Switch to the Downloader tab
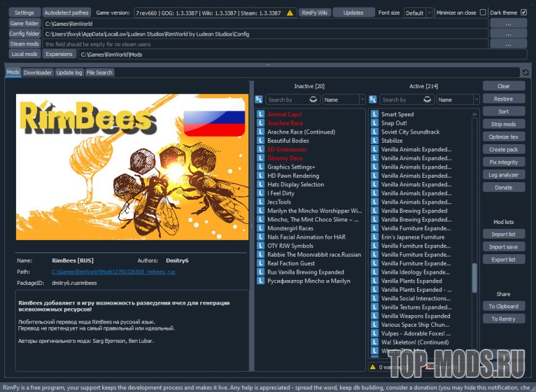This screenshot has width=536, height=392. tap(38, 73)
